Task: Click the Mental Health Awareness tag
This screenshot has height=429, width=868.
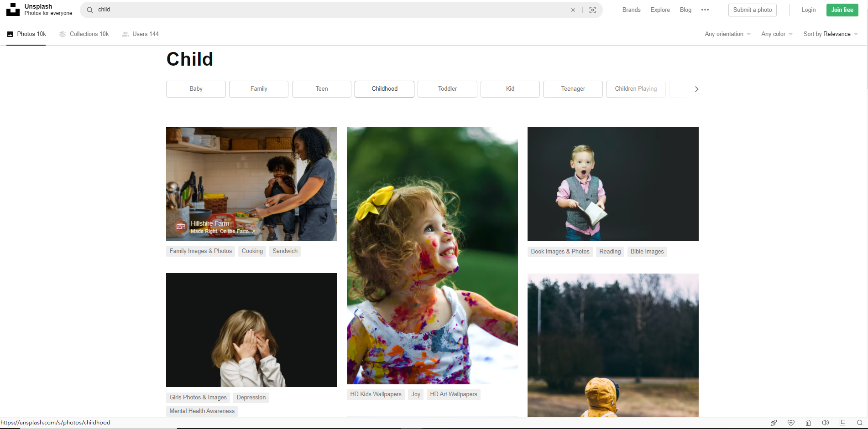Action: pyautogui.click(x=202, y=411)
